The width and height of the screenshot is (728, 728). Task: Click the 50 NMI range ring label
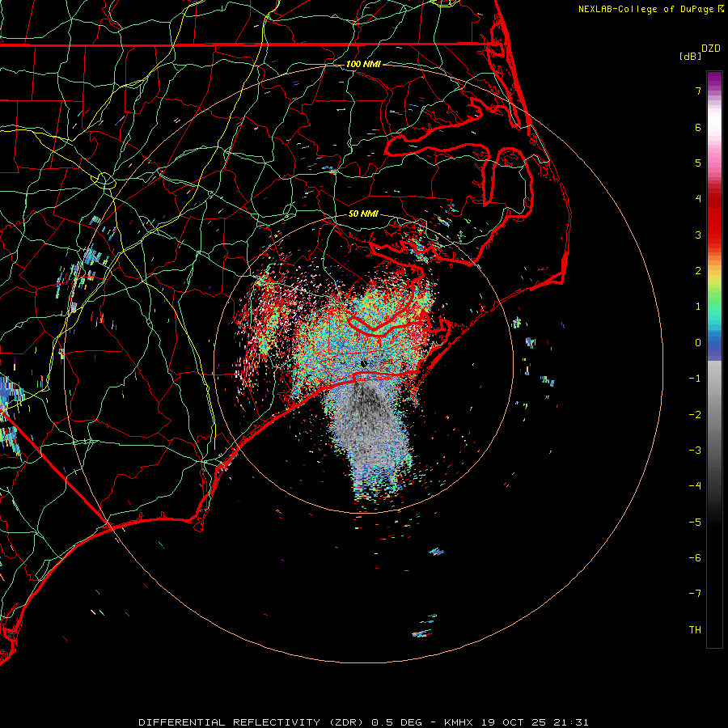[363, 214]
